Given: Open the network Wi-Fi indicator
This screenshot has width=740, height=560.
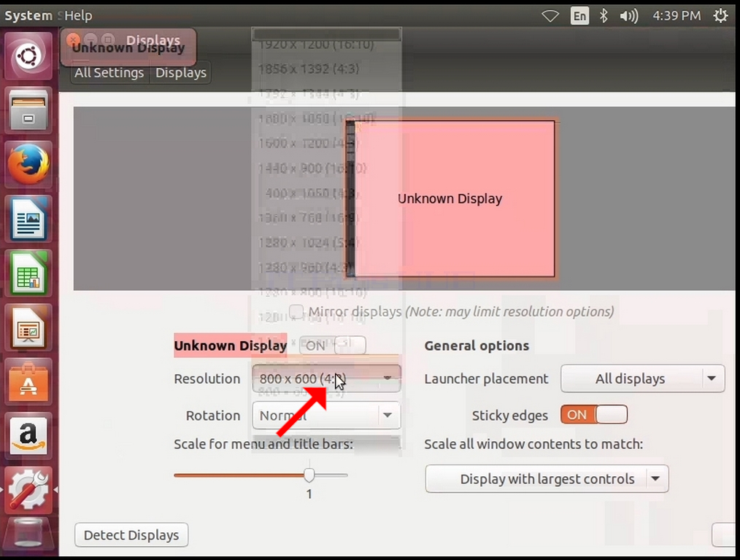Looking at the screenshot, I should pyautogui.click(x=550, y=16).
